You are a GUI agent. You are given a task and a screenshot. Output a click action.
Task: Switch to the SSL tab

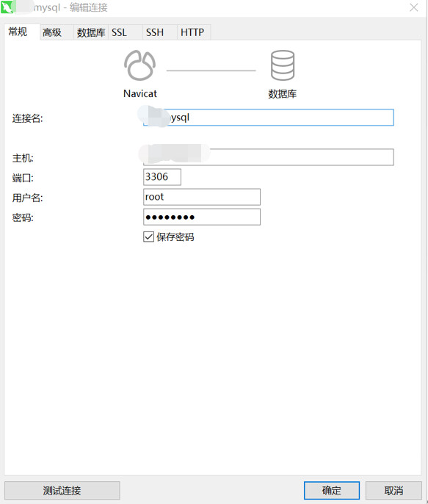[126, 32]
